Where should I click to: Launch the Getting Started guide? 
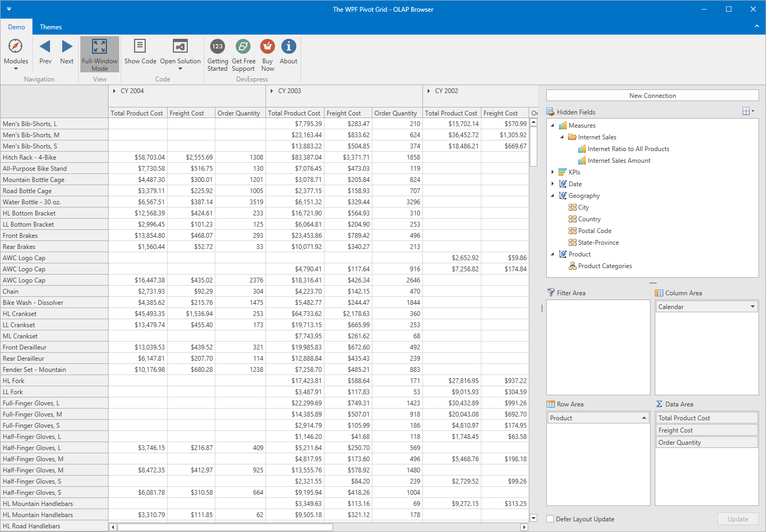point(218,47)
